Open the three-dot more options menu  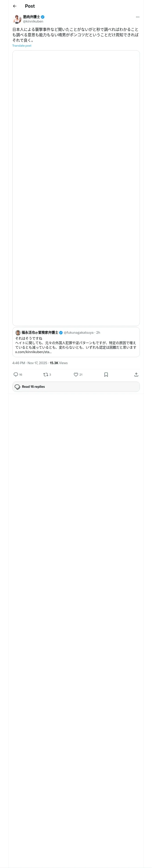[138, 17]
